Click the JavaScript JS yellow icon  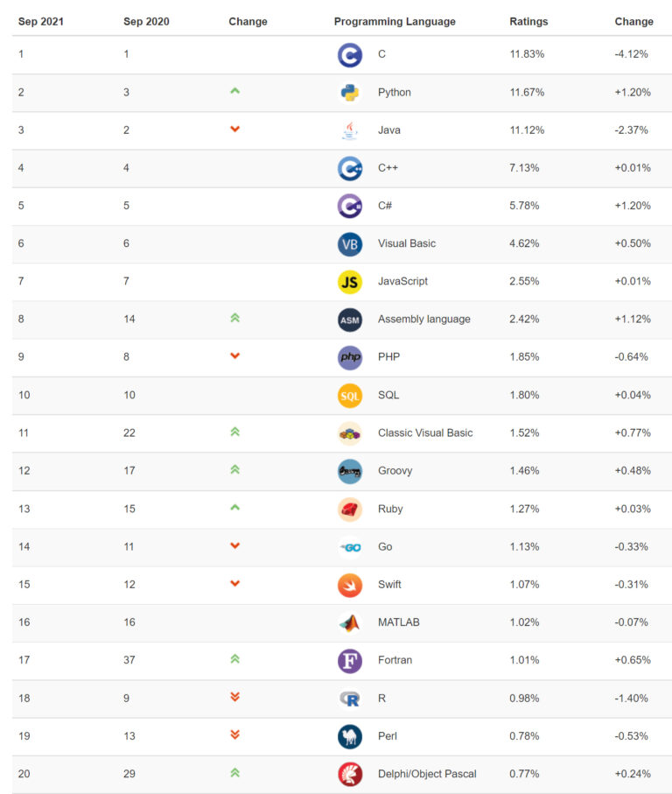coord(350,282)
